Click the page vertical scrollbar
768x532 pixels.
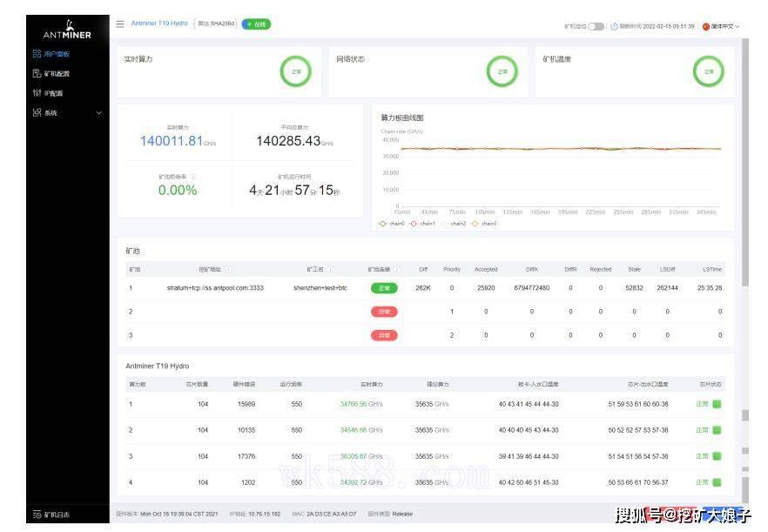click(x=745, y=162)
